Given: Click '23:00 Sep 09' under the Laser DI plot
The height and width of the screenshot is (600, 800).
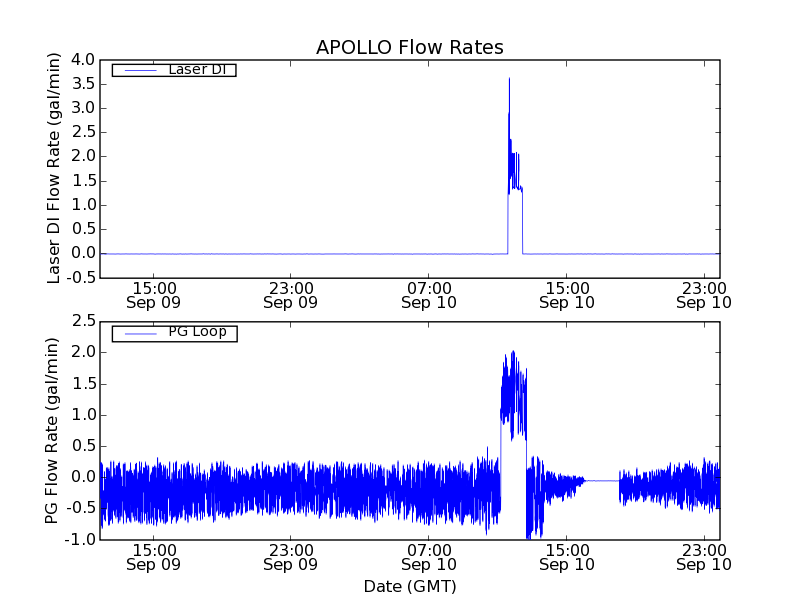Looking at the screenshot, I should (x=291, y=295).
